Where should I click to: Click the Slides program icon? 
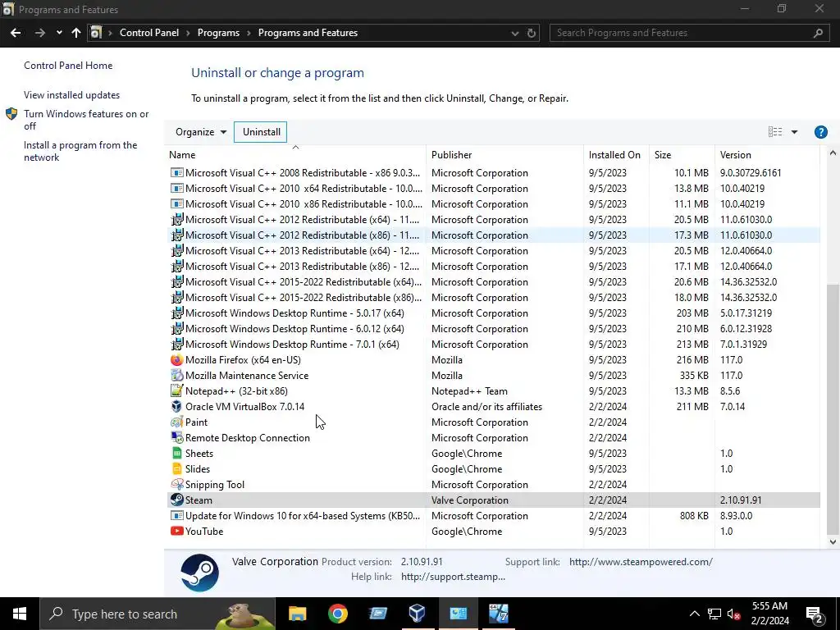[177, 468]
